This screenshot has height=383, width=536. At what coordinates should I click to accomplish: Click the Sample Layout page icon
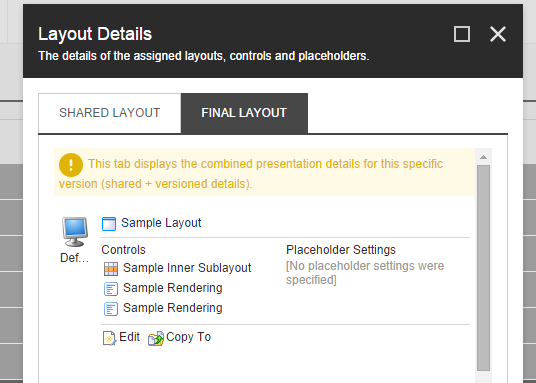[x=109, y=224]
